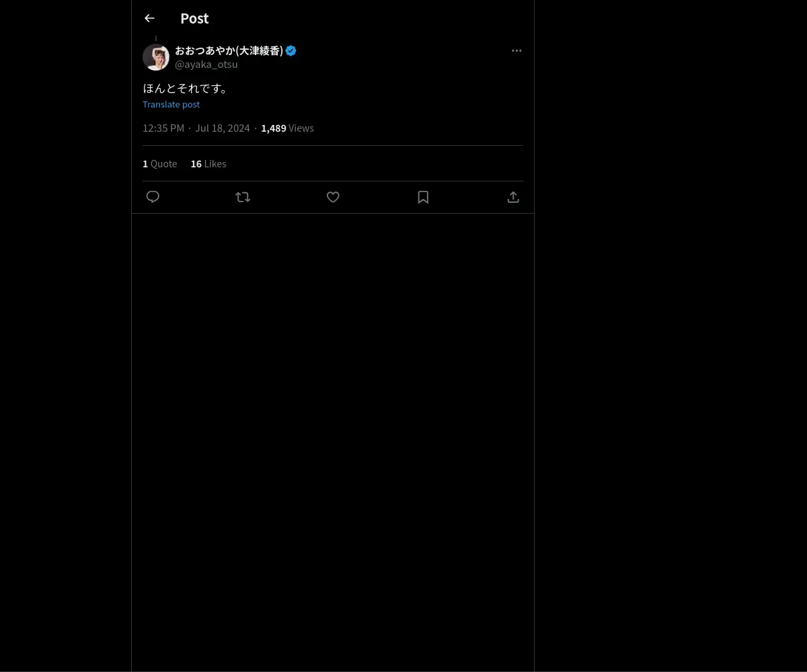The image size is (807, 672).
Task: Bookmark this post
Action: 423,197
